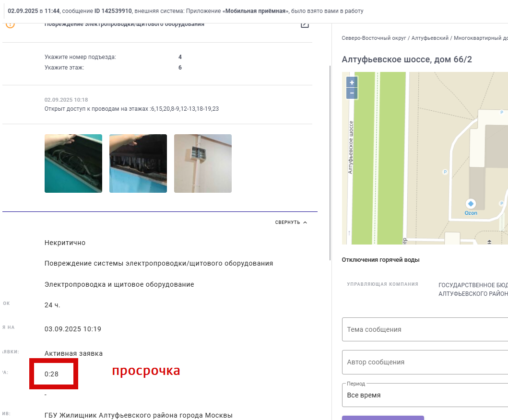Click the open-in-new-window icon by the title

305,25
